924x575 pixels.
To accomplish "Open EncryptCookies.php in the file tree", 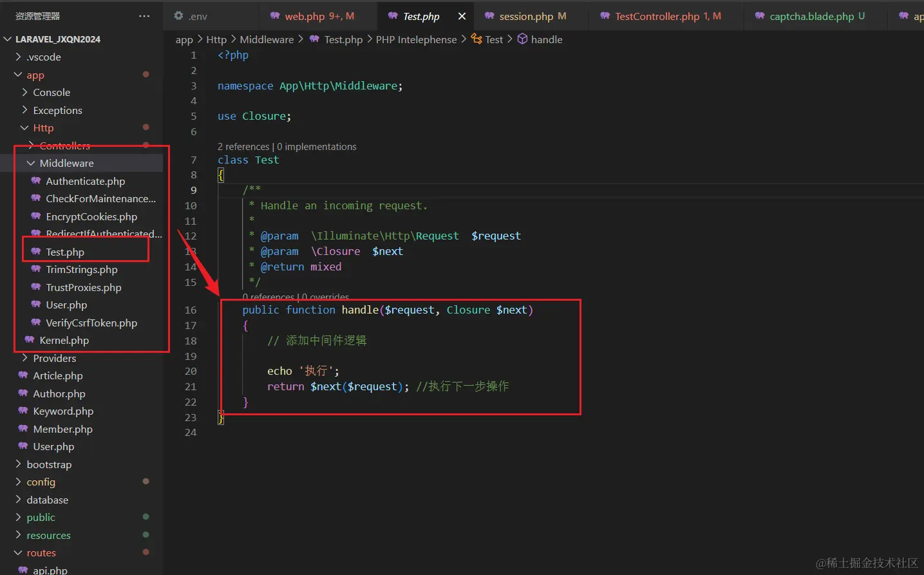I will [x=91, y=216].
